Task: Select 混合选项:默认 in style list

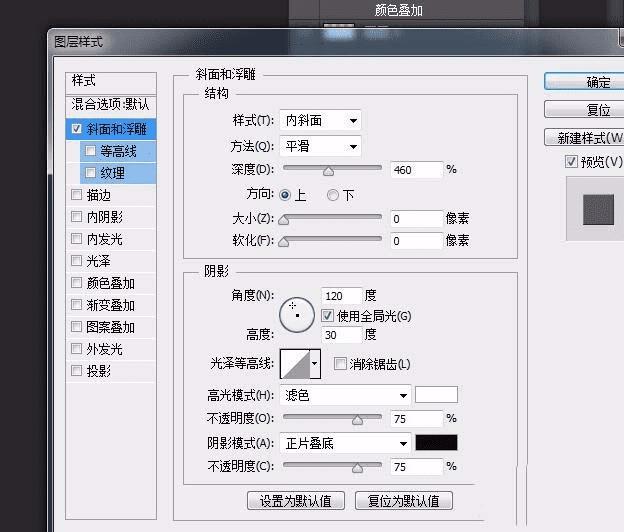Action: pos(111,105)
